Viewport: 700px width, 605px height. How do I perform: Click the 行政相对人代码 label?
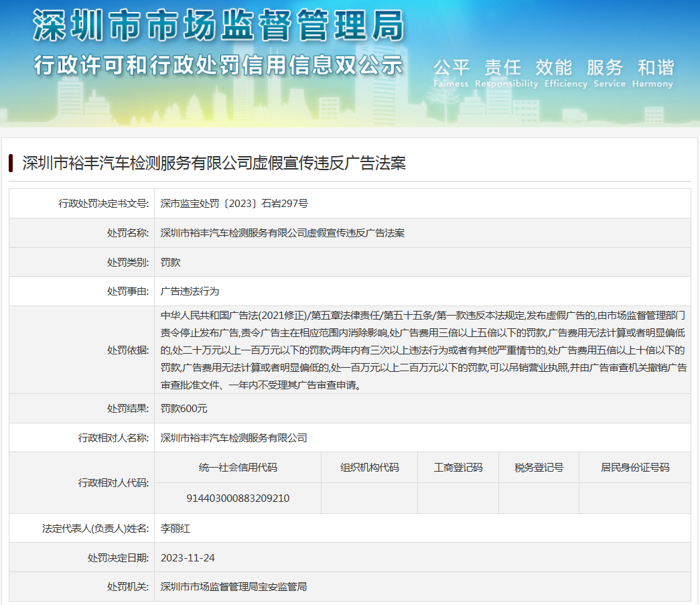tap(113, 482)
